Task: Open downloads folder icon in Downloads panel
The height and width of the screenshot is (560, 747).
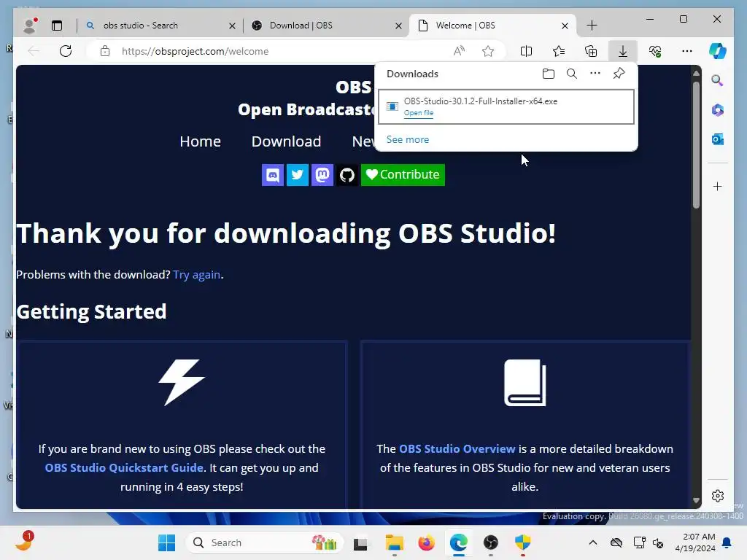Action: pos(549,74)
